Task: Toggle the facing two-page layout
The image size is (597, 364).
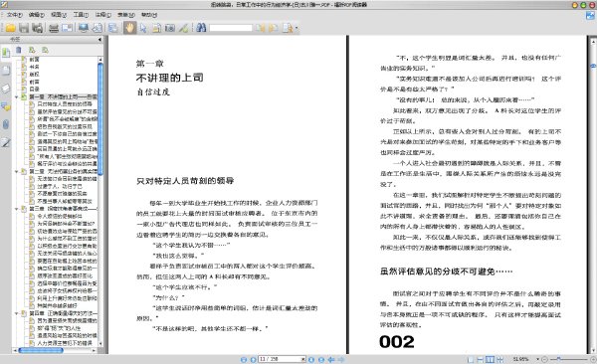Action: point(490,359)
